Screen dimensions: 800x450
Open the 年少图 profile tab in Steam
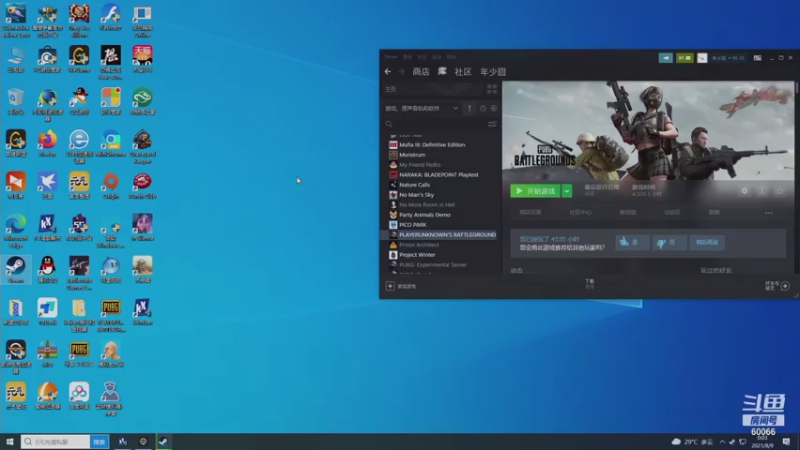(x=493, y=71)
